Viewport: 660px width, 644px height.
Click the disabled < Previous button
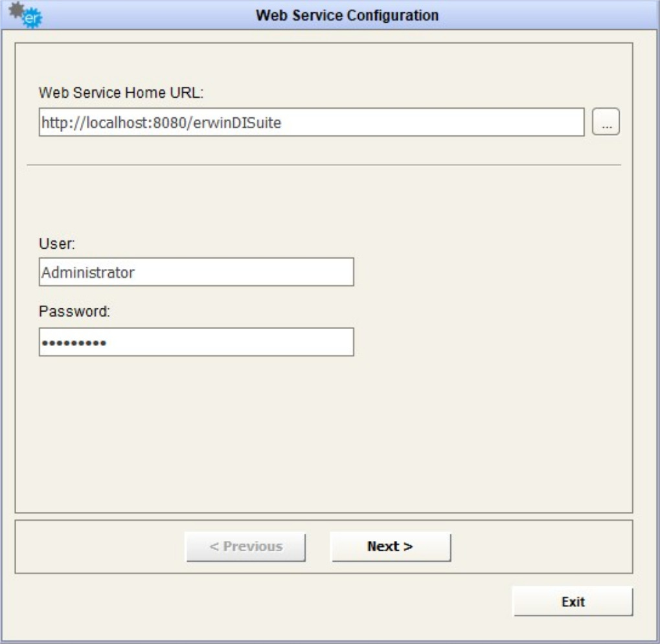click(x=246, y=546)
